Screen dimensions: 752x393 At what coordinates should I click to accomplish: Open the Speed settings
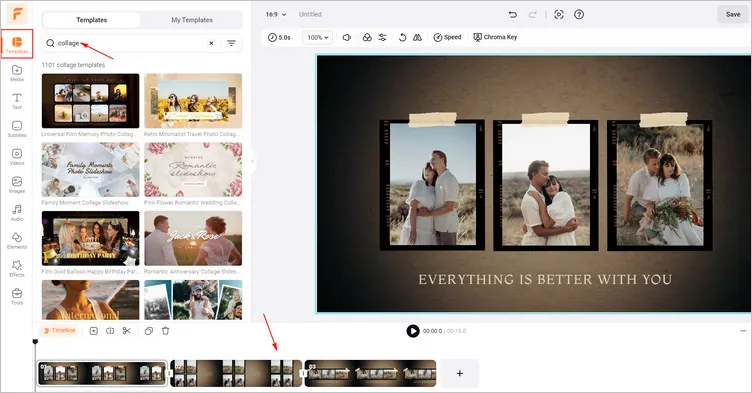point(447,37)
